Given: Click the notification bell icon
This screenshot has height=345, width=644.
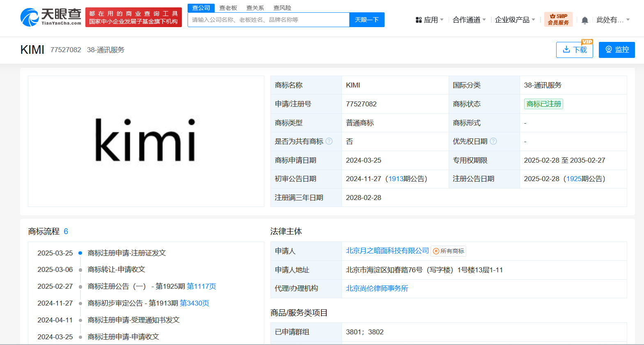Looking at the screenshot, I should pos(585,20).
